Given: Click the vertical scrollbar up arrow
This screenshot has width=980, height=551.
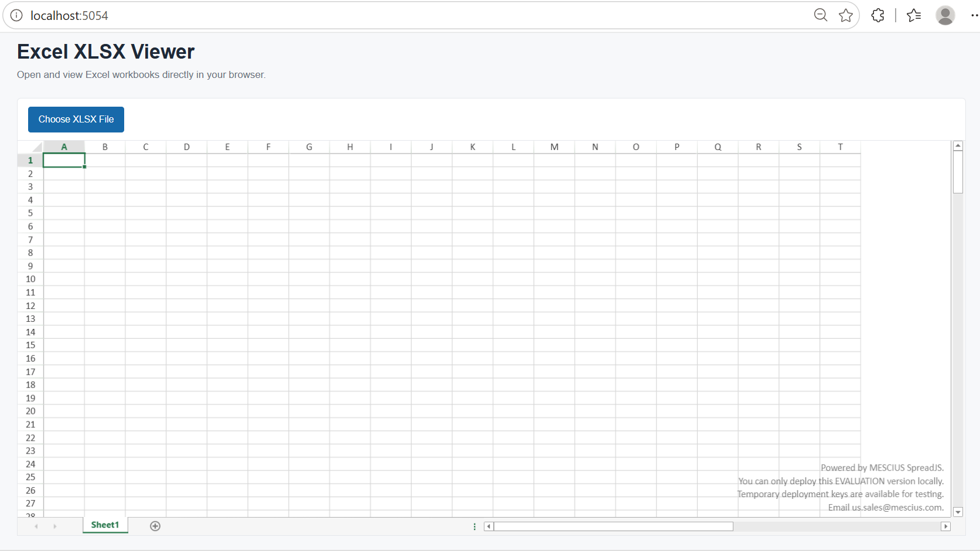Looking at the screenshot, I should coord(958,146).
